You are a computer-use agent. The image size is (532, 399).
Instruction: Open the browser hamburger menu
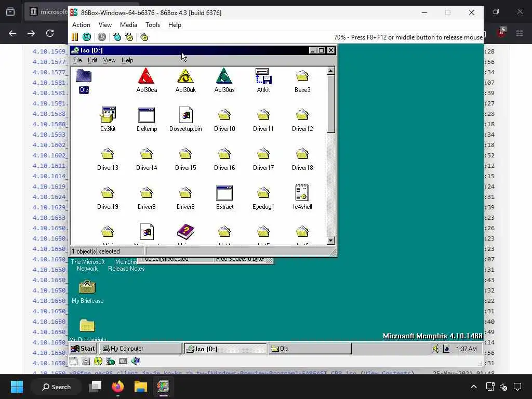click(x=519, y=33)
